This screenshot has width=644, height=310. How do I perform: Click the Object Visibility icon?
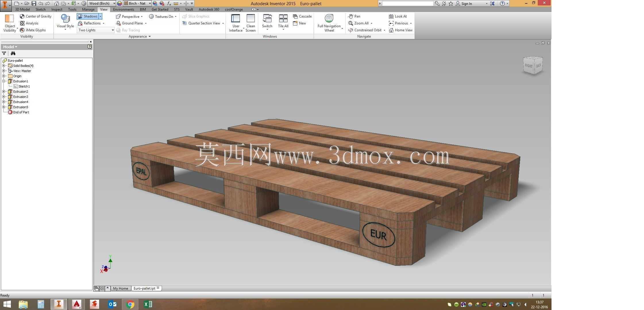coord(9,18)
